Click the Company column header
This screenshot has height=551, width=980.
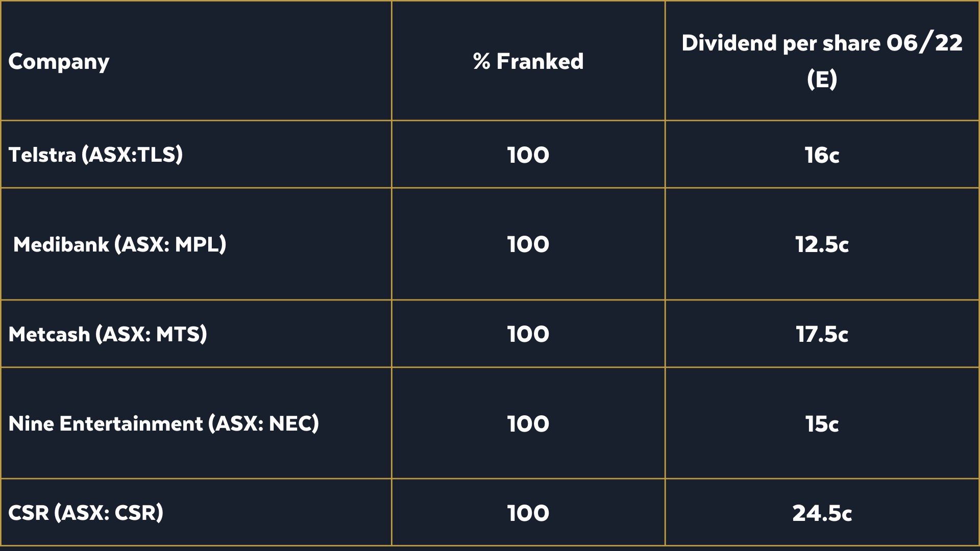tap(59, 62)
